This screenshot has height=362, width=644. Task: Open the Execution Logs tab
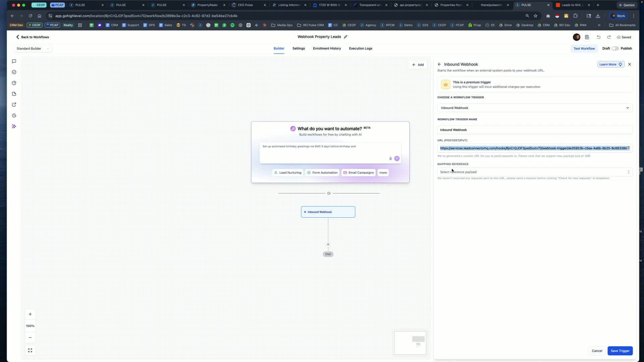[x=360, y=49]
